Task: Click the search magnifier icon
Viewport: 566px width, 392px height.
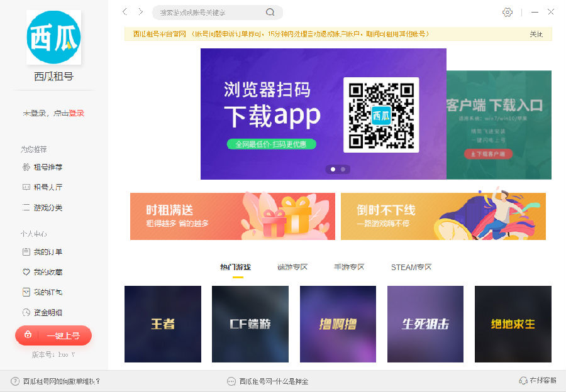Action: (270, 13)
